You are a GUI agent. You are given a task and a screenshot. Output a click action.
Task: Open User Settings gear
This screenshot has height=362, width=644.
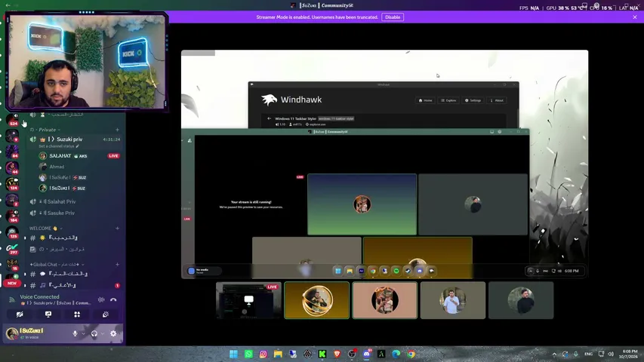(113, 333)
